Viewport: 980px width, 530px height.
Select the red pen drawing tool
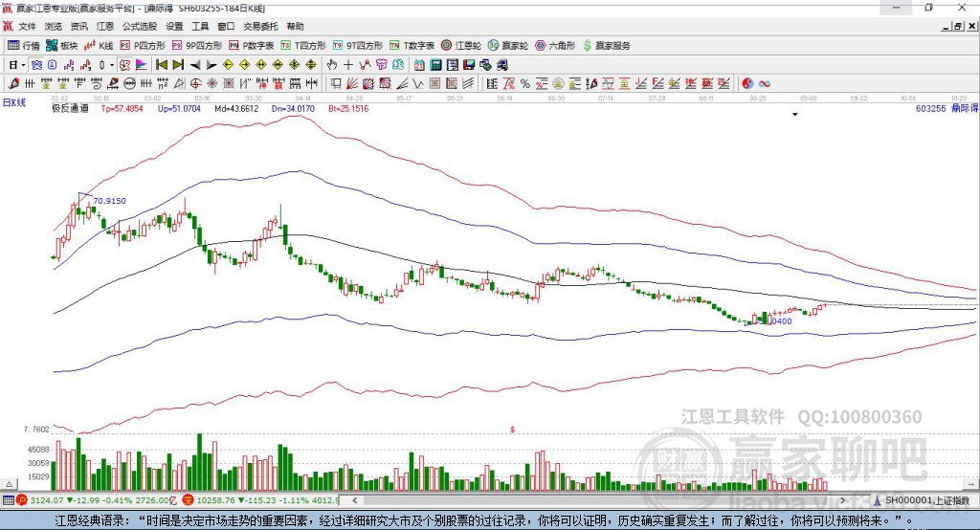pos(13,84)
